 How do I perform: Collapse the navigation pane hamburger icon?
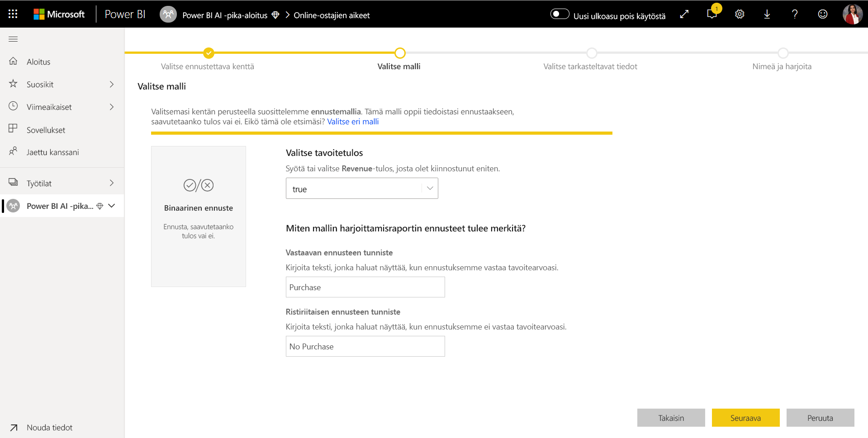(x=13, y=39)
